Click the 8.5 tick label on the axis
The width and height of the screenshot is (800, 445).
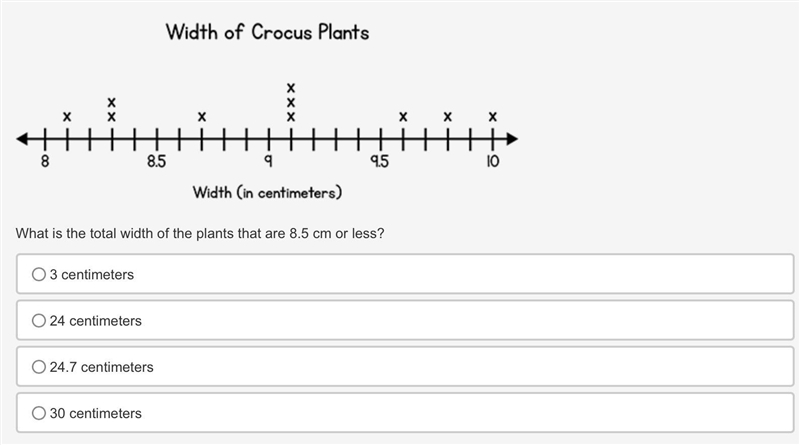coord(157,161)
